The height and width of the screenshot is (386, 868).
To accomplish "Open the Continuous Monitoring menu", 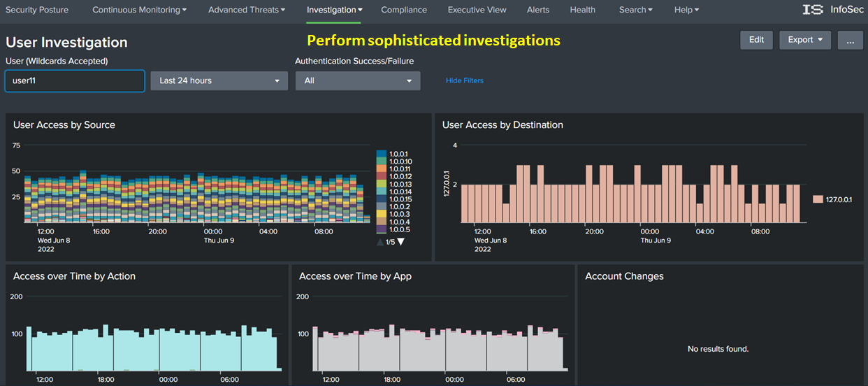I will coord(139,10).
